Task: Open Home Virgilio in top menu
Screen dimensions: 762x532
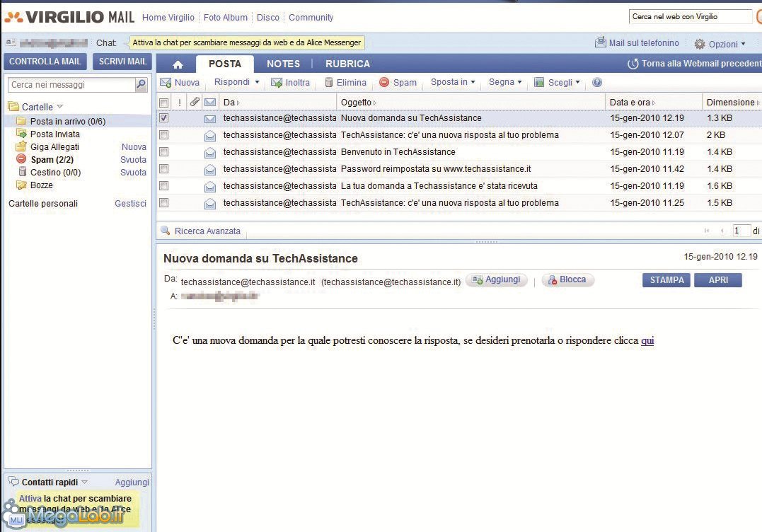Action: click(168, 18)
